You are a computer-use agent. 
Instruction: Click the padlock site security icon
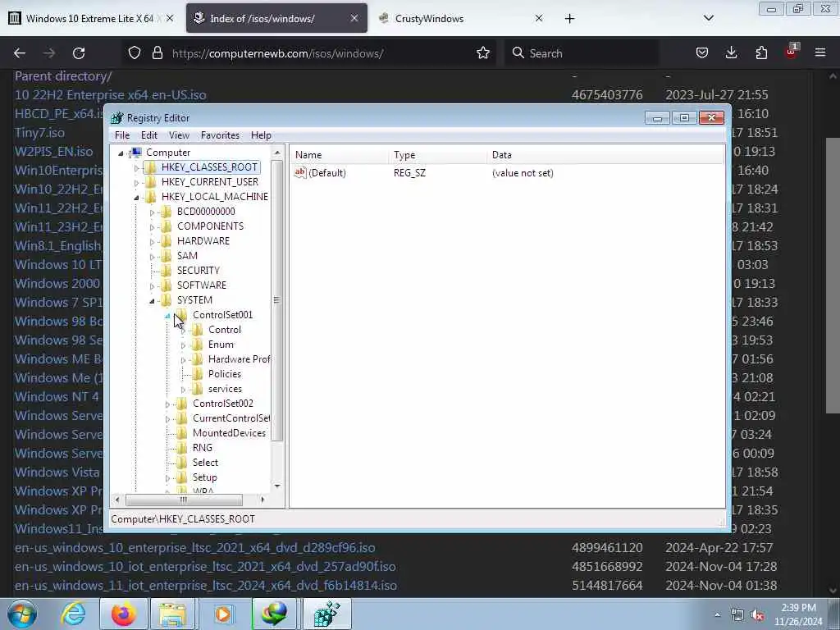point(157,53)
